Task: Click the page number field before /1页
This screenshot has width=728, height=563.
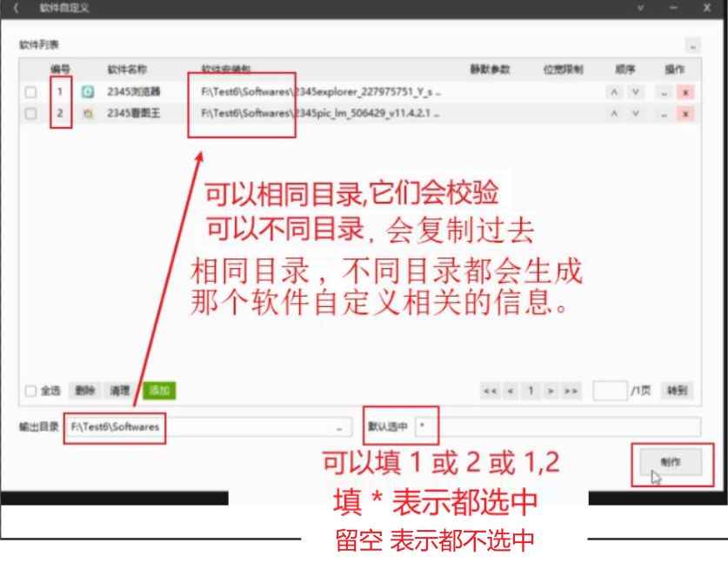Action: (x=609, y=391)
